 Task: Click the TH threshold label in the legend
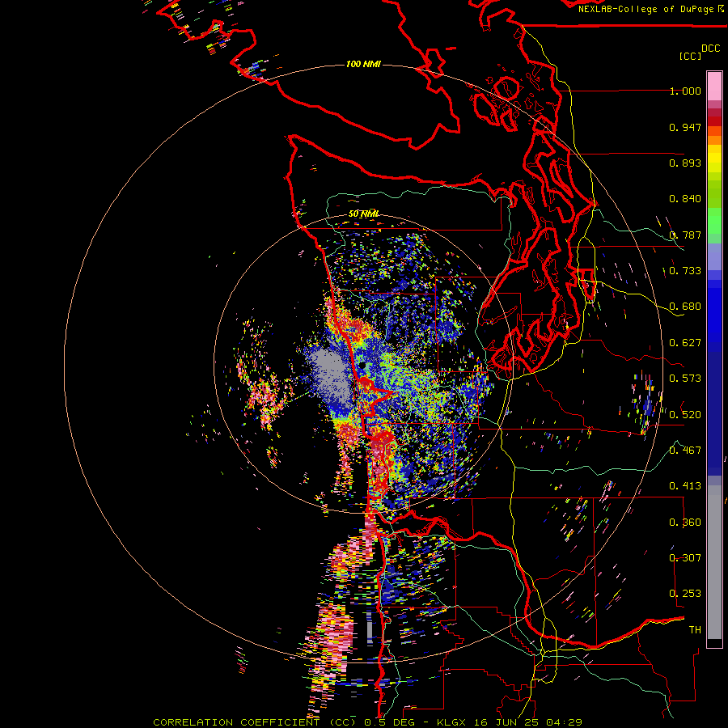pos(695,630)
